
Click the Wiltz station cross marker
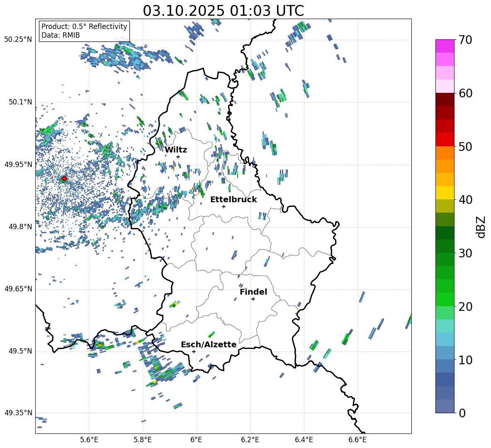click(178, 157)
